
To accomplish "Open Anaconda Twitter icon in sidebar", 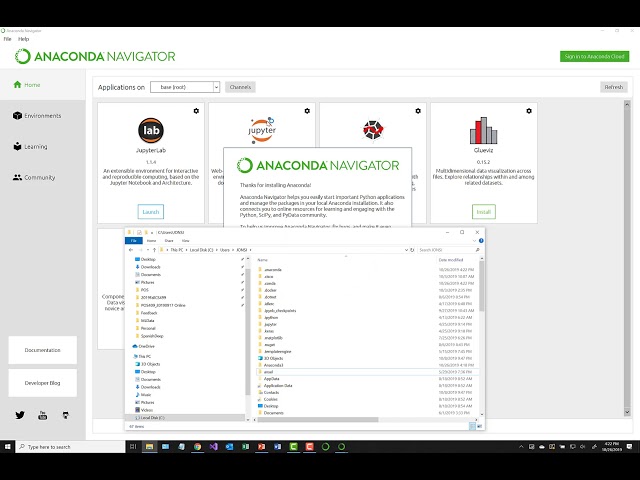I will 20,415.
